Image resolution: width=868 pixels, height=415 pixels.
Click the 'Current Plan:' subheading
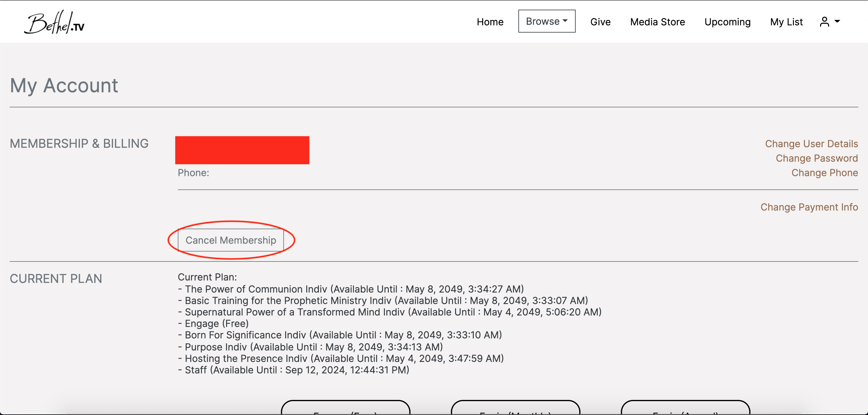tap(207, 277)
